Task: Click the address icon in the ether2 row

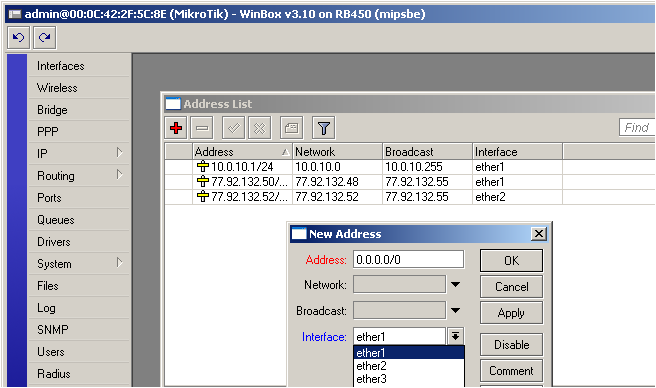Action: point(202,197)
